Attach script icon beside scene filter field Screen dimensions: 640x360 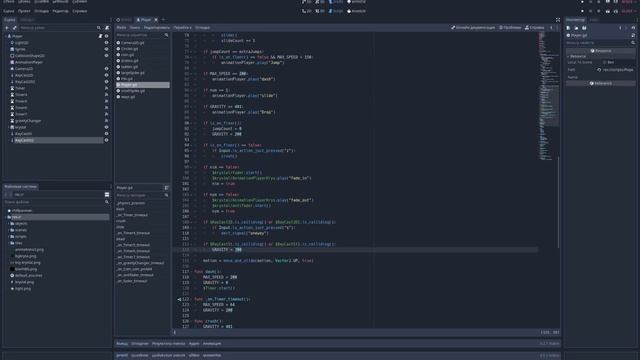107,28
